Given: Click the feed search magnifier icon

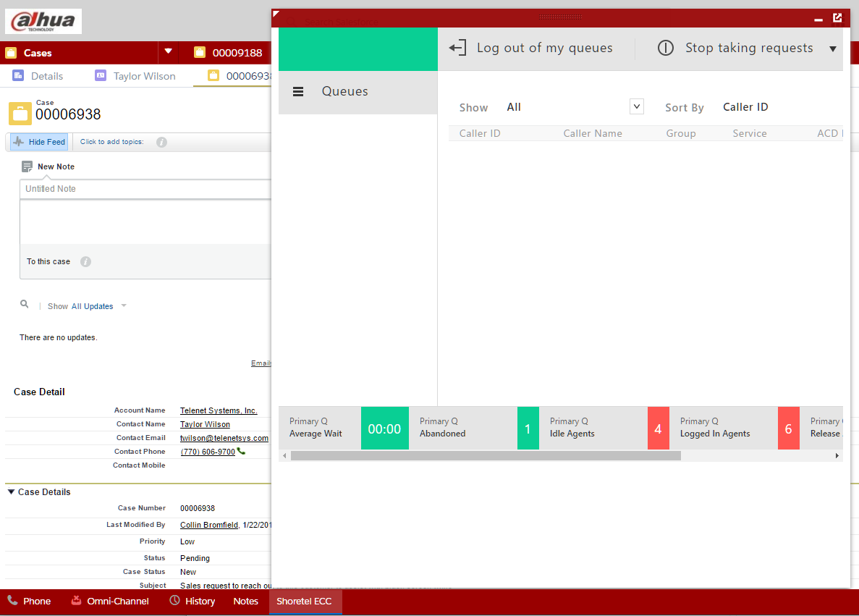Looking at the screenshot, I should [x=24, y=304].
